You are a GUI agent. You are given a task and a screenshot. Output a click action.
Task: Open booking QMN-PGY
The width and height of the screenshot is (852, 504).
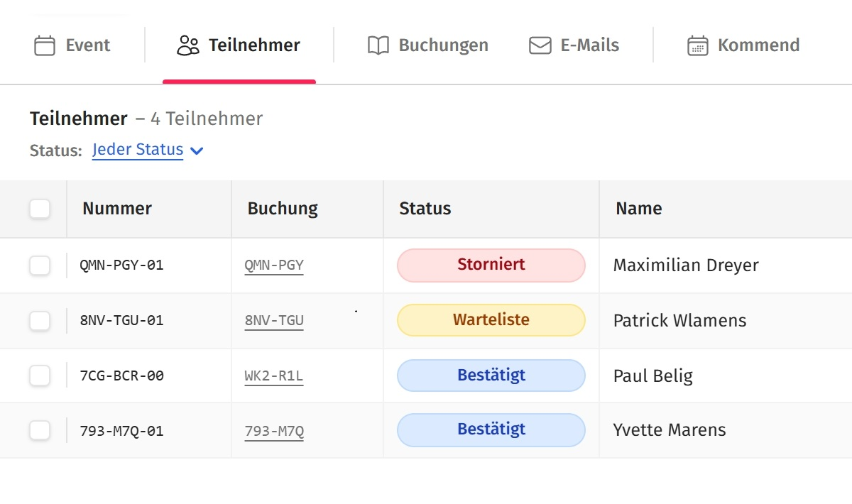pyautogui.click(x=274, y=265)
